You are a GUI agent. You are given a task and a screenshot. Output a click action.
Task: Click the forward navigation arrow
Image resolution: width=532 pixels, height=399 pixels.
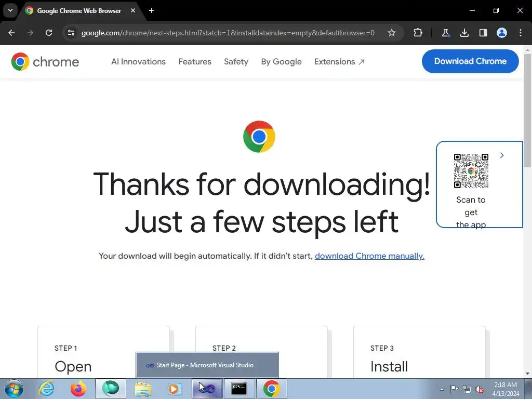[x=30, y=33]
